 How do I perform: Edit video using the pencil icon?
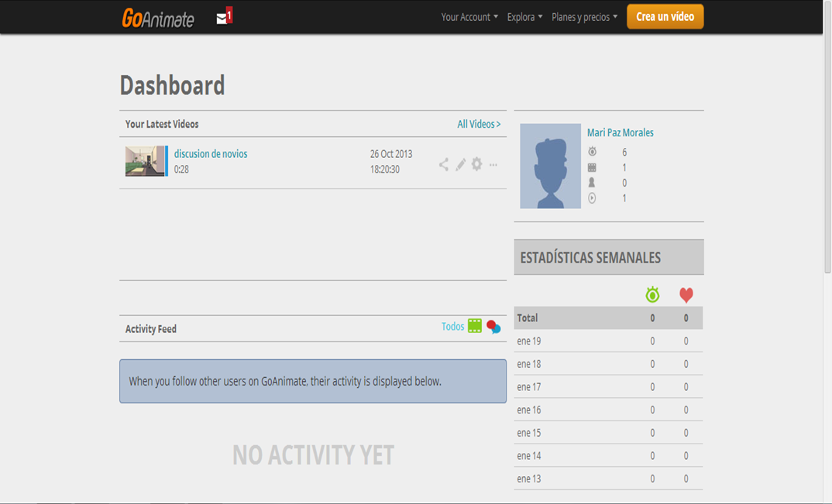pos(460,164)
